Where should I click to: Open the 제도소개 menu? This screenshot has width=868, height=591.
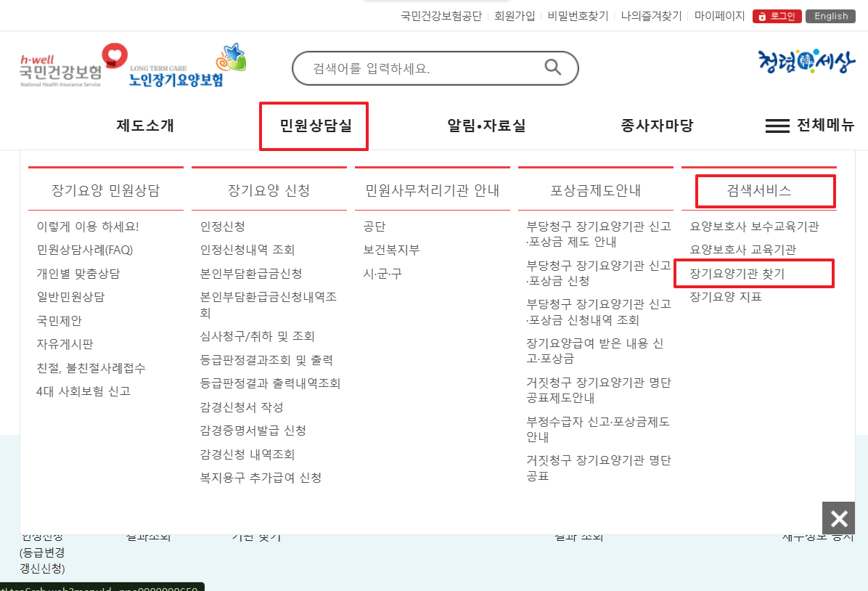[x=144, y=125]
